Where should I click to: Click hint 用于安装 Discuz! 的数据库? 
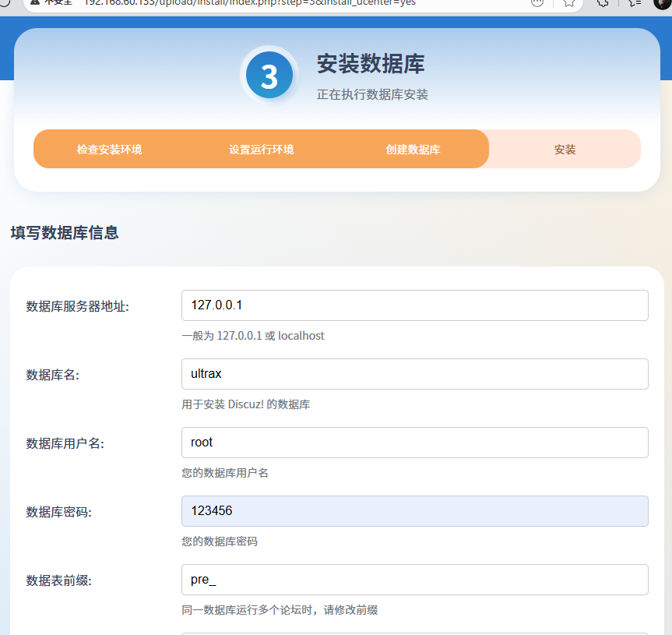245,404
